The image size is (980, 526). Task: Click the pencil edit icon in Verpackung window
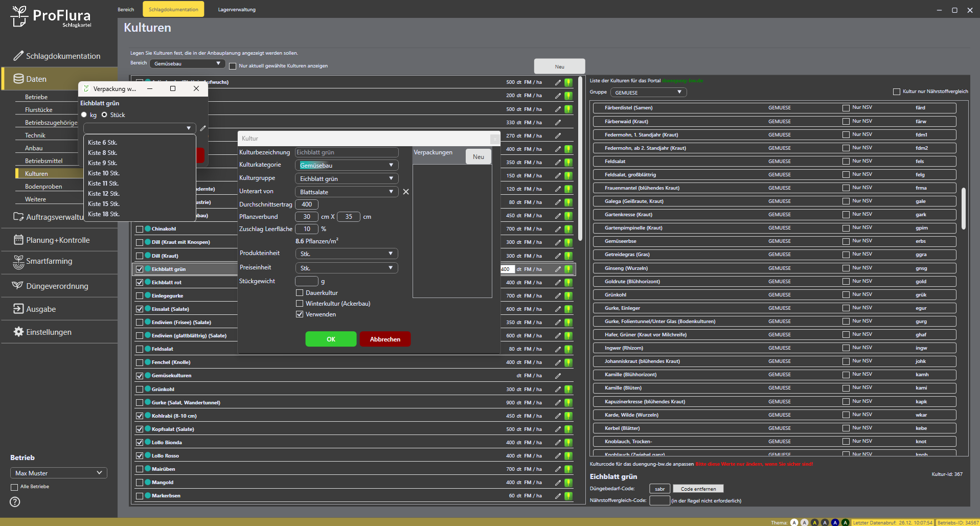pos(203,128)
